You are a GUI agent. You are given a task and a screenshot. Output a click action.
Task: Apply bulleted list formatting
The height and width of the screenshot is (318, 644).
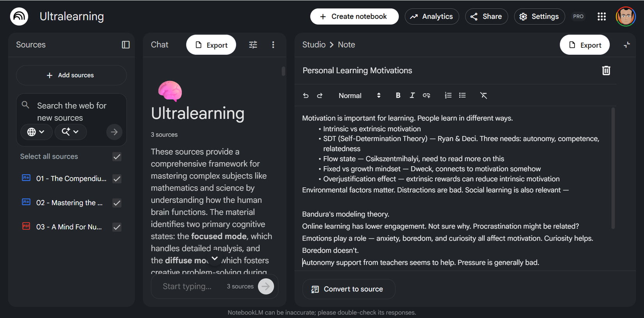463,95
